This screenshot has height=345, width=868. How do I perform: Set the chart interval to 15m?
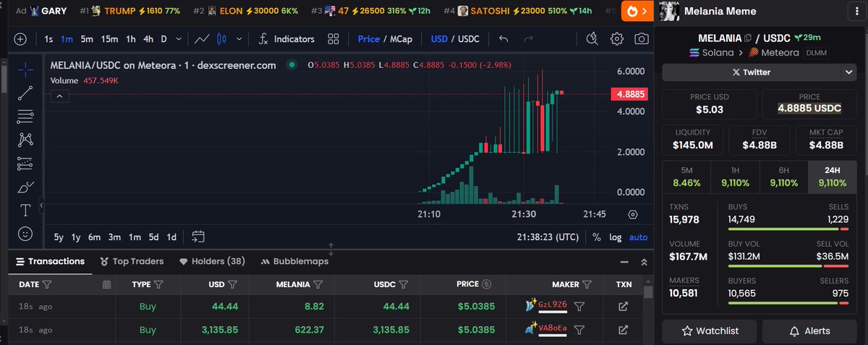110,39
